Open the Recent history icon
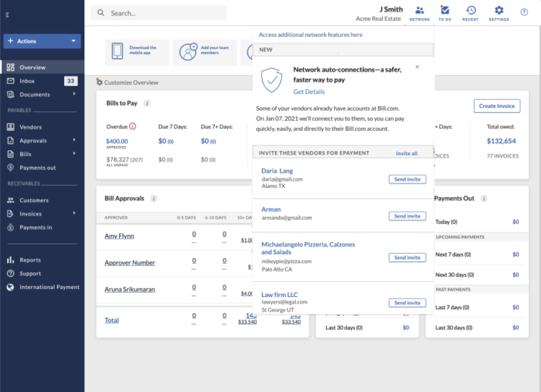The height and width of the screenshot is (392, 541). [x=470, y=13]
